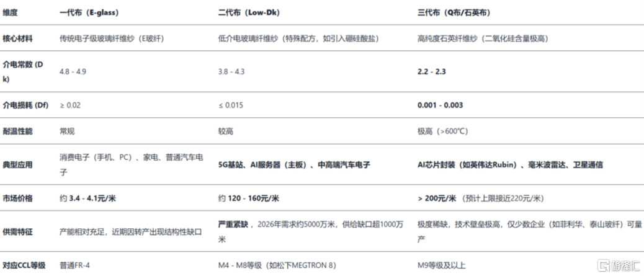
Task: Click the 极高（>600℃）cell
Action: 442,131
